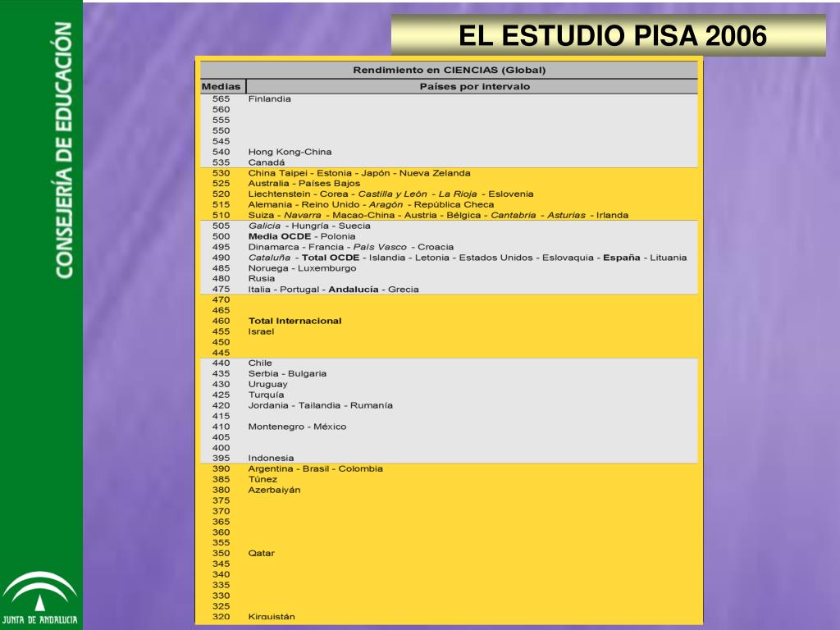Viewport: 840px width, 630px height.
Task: Click the 'Medias' column header
Action: 221,86
